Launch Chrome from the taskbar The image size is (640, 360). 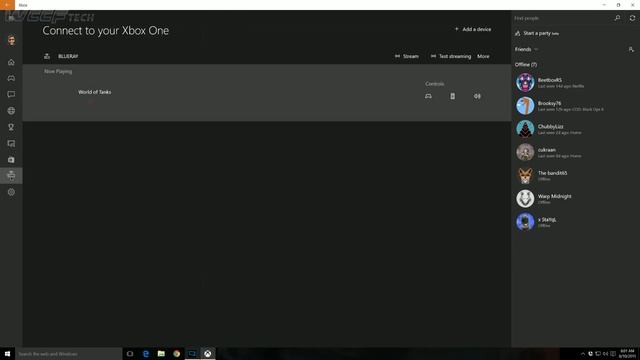point(177,354)
